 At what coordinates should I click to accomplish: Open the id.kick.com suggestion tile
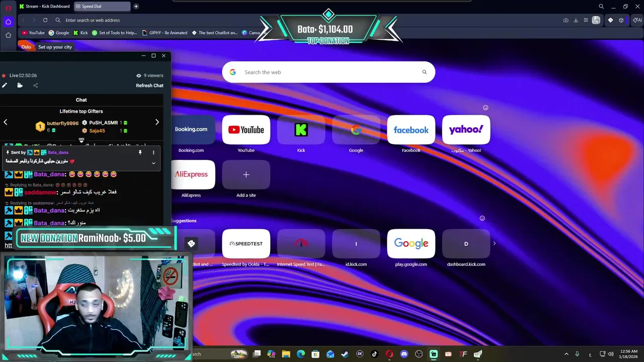point(356,243)
